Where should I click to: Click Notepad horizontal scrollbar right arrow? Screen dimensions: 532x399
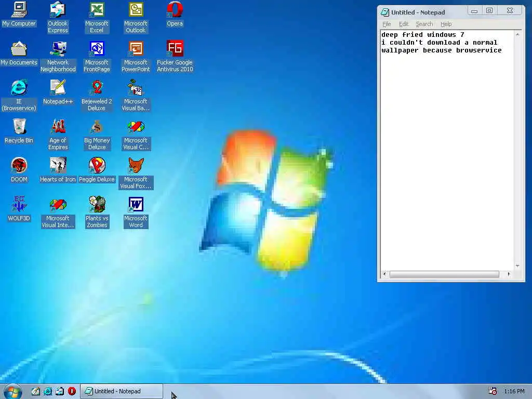[509, 274]
